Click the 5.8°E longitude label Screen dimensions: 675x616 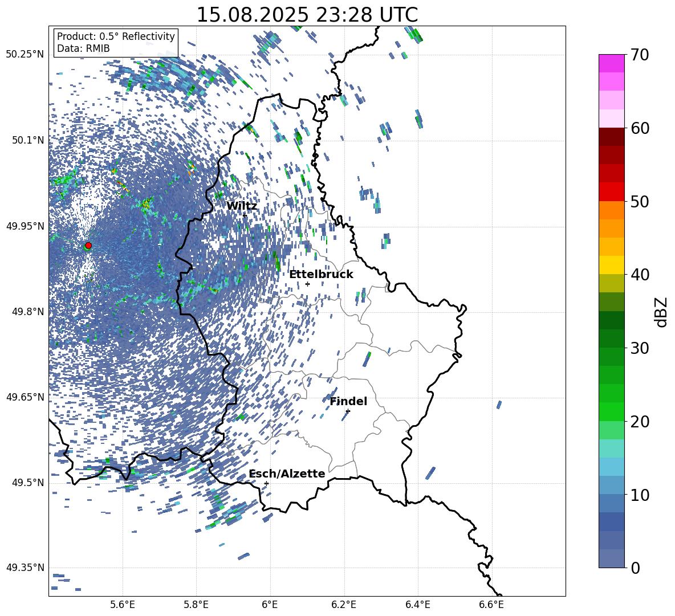pyautogui.click(x=196, y=605)
